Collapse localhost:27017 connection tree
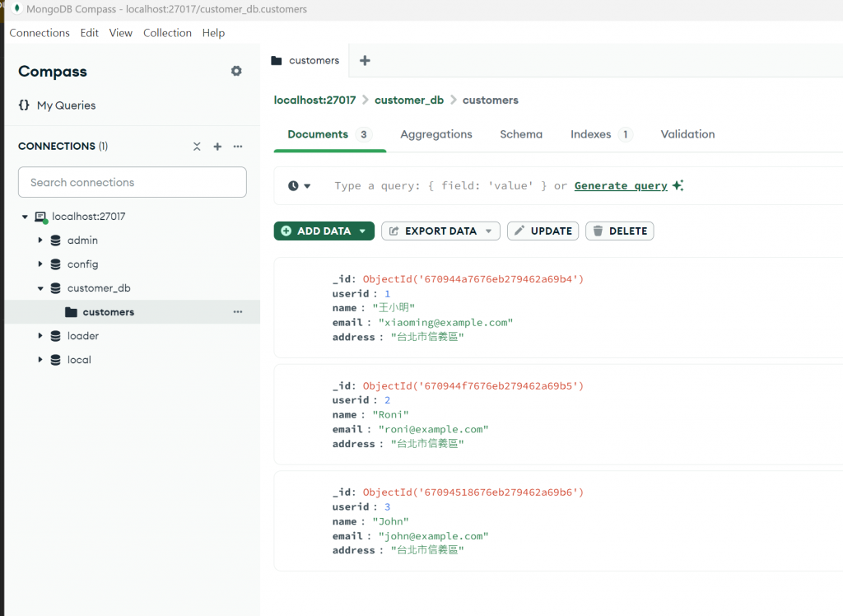 pyautogui.click(x=25, y=217)
